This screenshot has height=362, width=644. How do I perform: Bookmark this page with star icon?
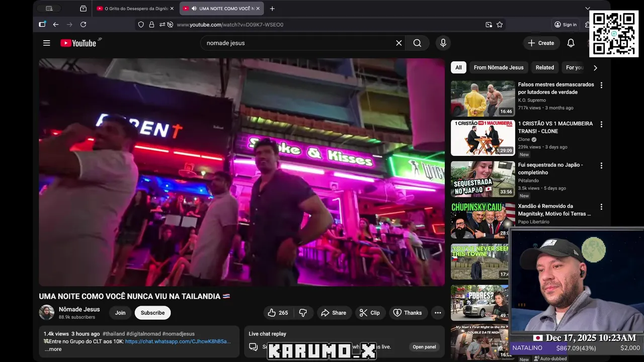pyautogui.click(x=500, y=25)
